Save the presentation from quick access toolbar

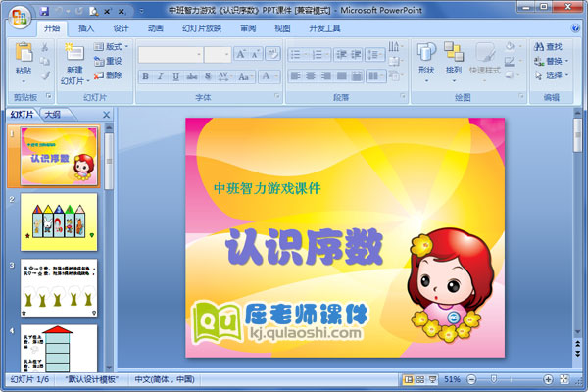tap(44, 11)
